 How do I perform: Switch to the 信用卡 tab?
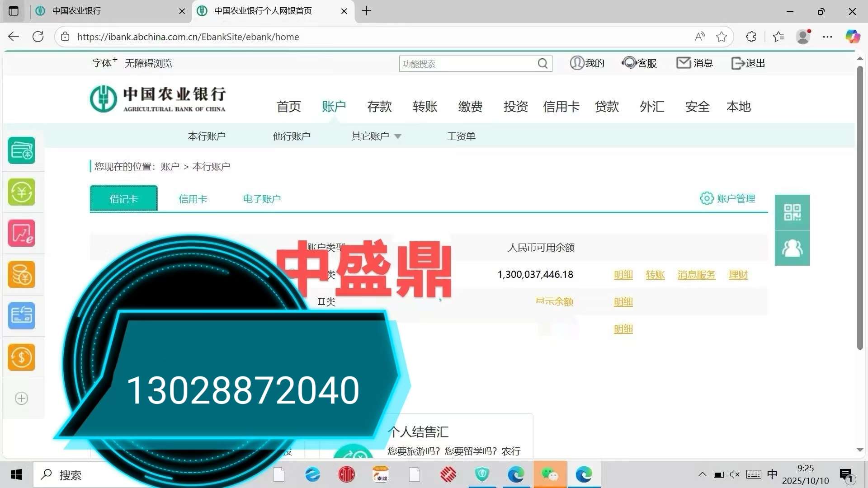point(193,199)
